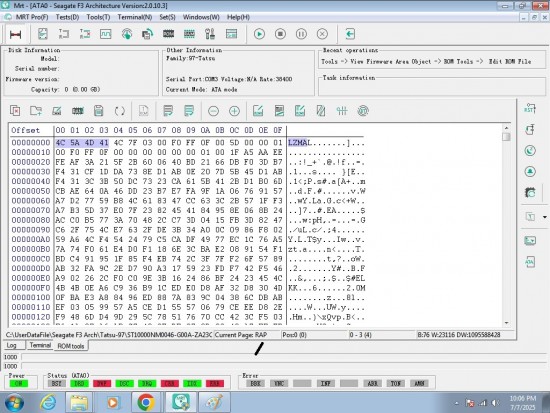The width and height of the screenshot is (550, 413).
Task: Click the highlighted hex byte 4C at offset 00000000
Action: pyautogui.click(x=60, y=143)
